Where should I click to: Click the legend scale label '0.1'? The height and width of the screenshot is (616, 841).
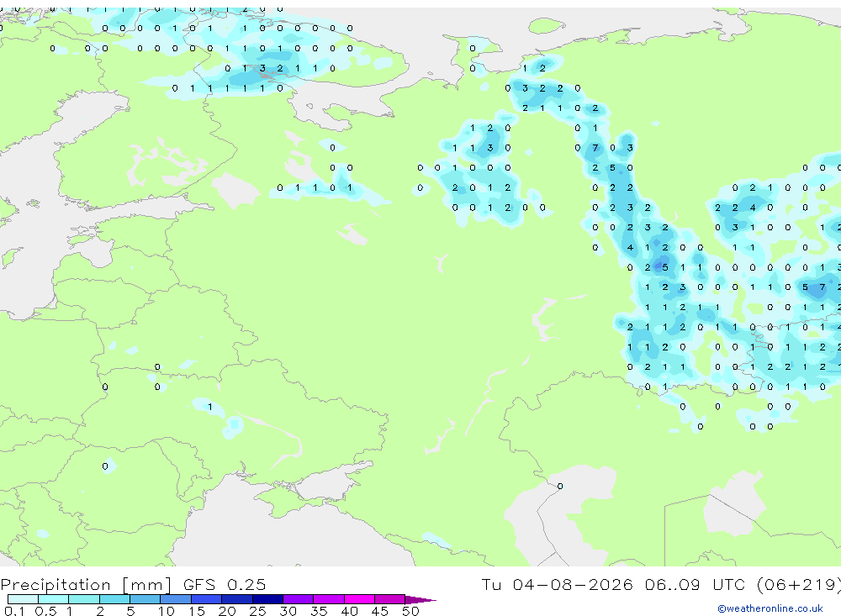14,611
